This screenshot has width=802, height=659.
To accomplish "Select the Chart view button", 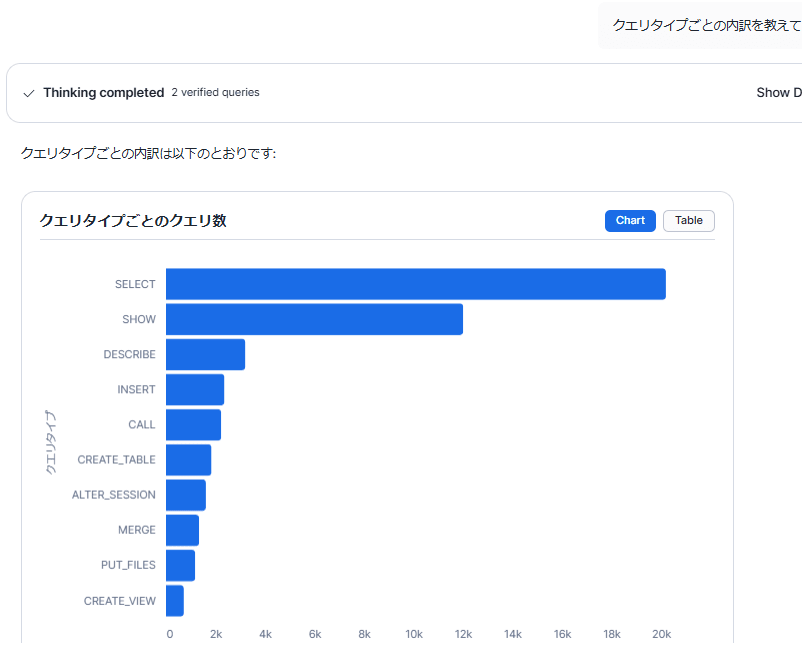I will coord(630,221).
